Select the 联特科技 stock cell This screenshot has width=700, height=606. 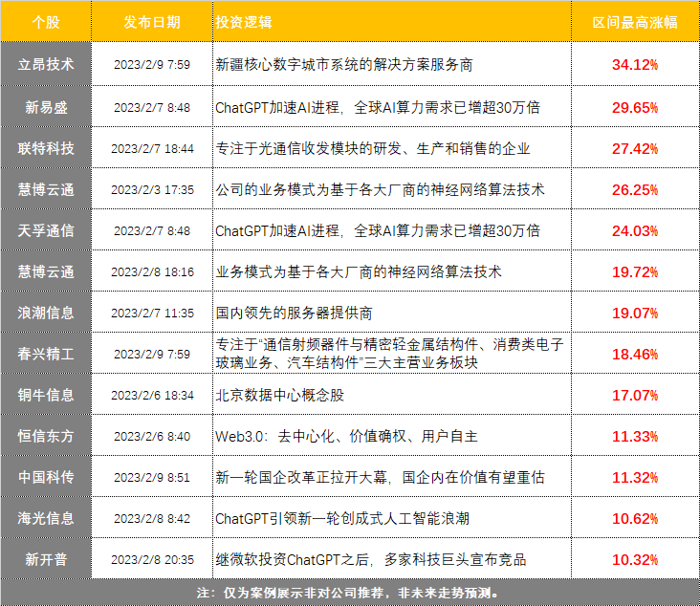pos(46,148)
